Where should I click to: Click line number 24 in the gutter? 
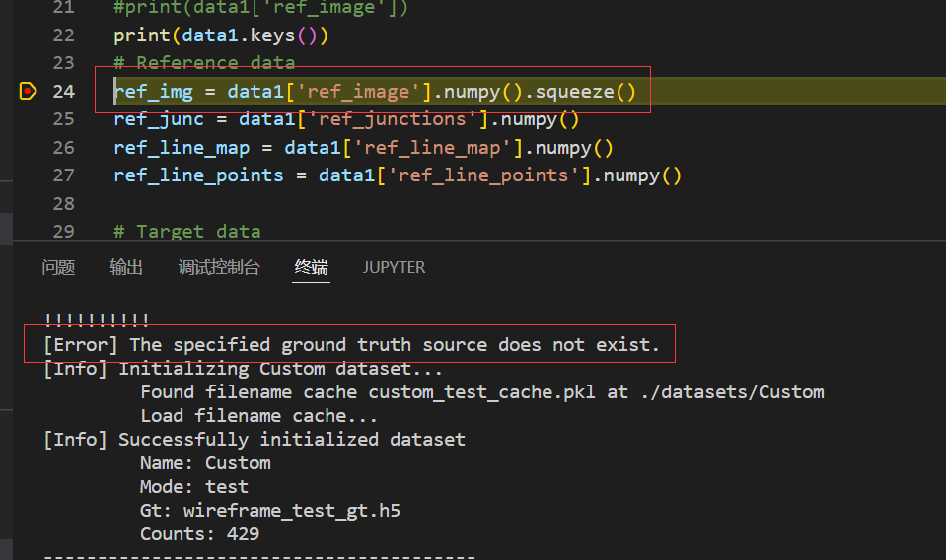pos(63,91)
